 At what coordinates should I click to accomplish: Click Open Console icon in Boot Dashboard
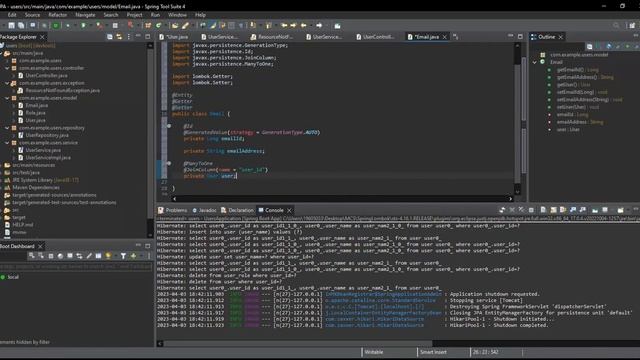pyautogui.click(x=70, y=256)
